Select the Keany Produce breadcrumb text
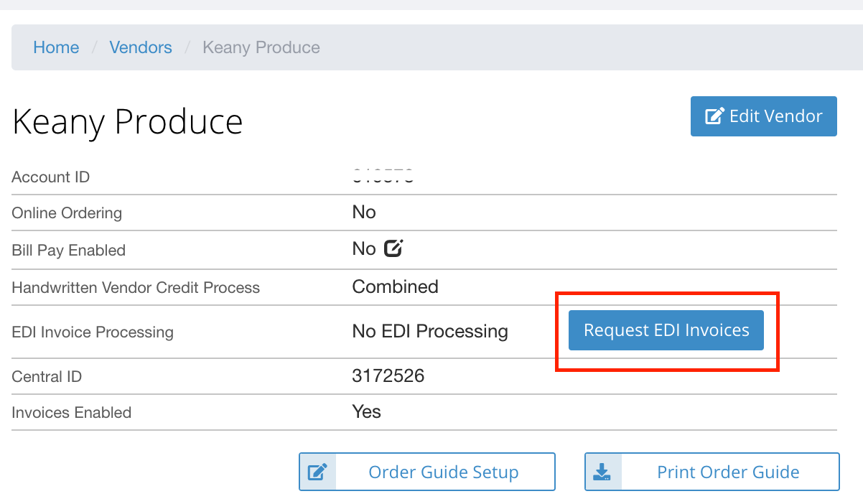Image resolution: width=863 pixels, height=504 pixels. point(261,47)
